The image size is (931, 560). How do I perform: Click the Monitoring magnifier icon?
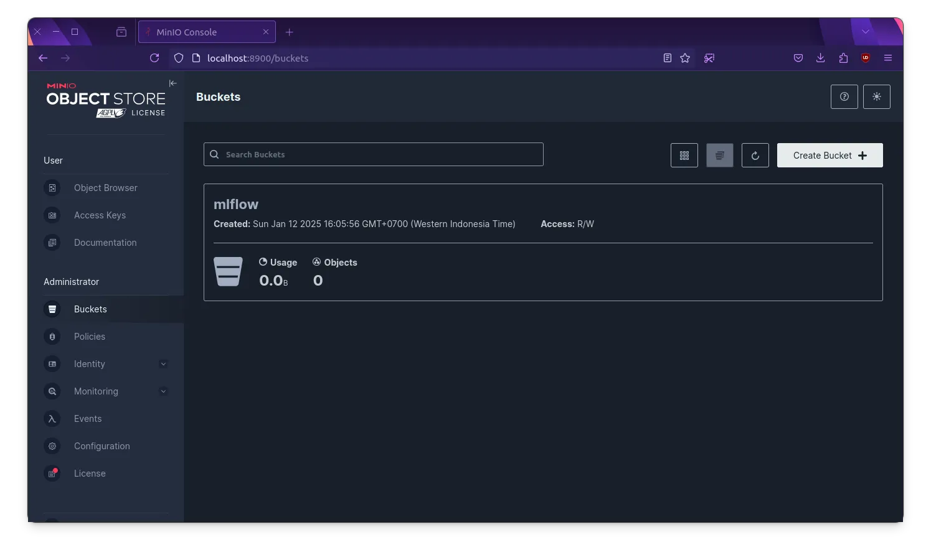click(x=52, y=391)
